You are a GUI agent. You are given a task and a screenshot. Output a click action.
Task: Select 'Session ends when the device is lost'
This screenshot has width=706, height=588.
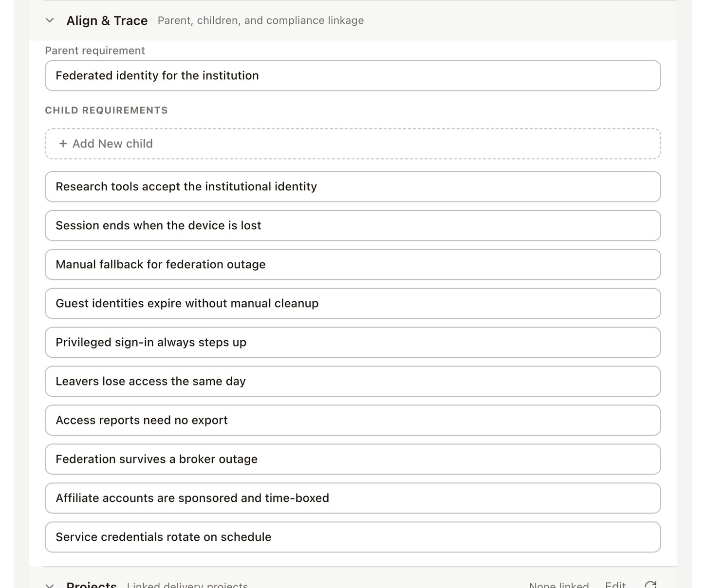pos(353,225)
